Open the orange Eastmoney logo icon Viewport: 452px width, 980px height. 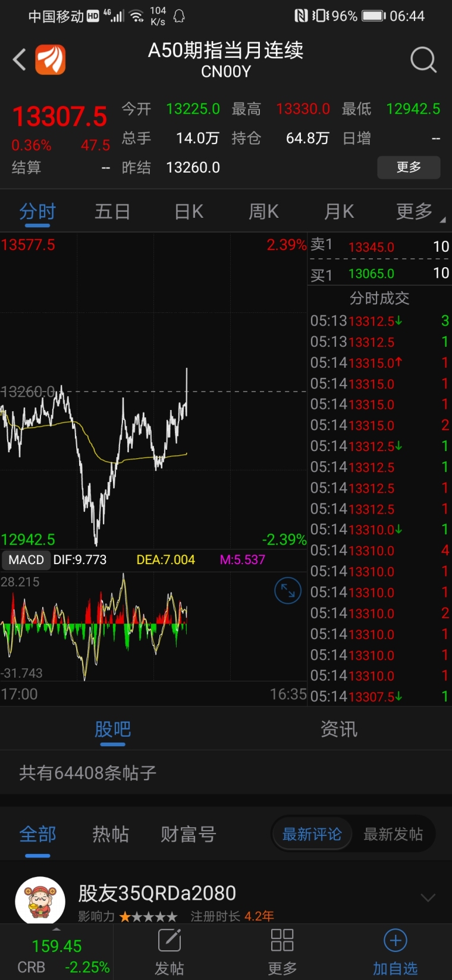(51, 60)
